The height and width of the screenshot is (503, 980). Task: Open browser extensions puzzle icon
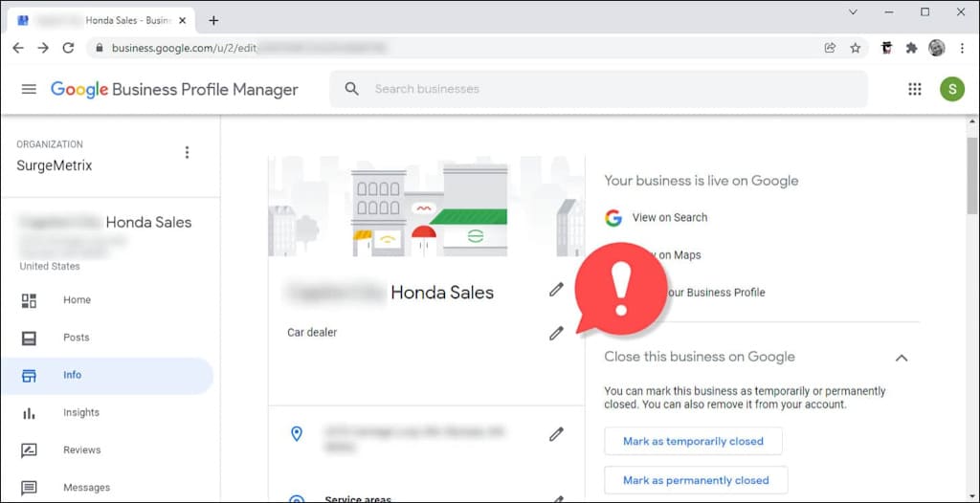coord(911,48)
